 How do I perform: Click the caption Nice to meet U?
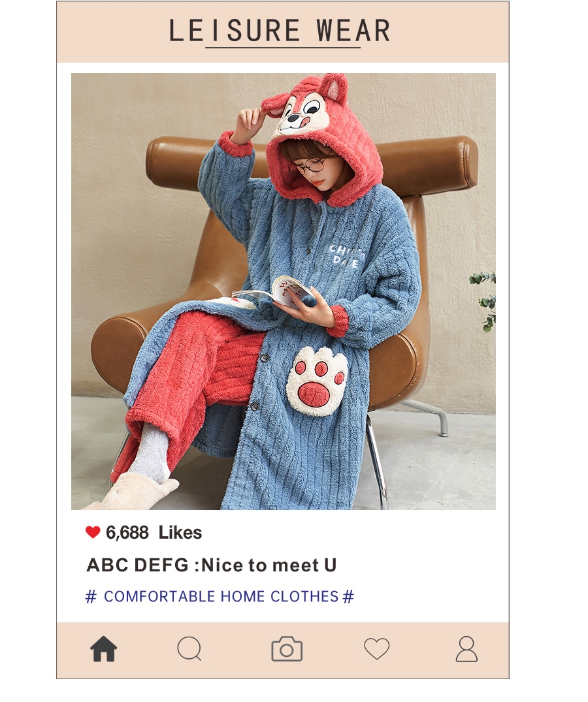coord(269,565)
